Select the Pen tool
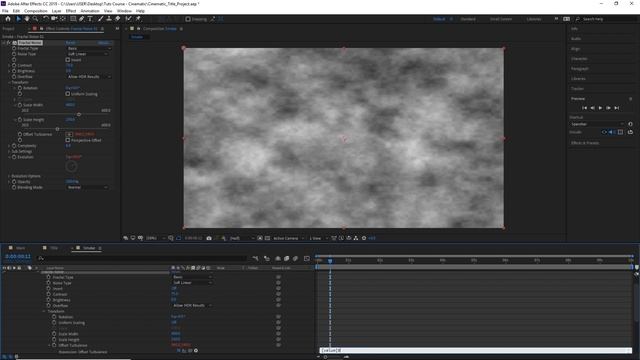Screen dimensions: 640x360 click(82, 19)
